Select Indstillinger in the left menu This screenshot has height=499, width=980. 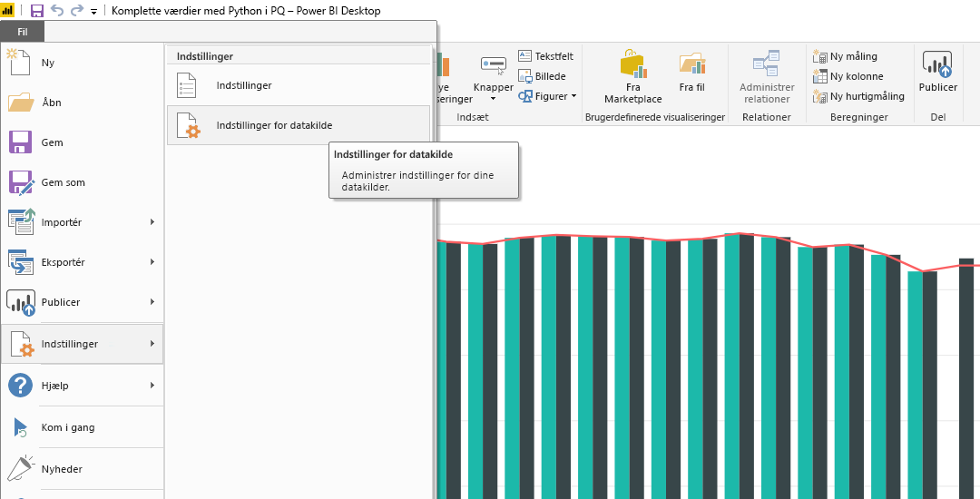pyautogui.click(x=82, y=344)
